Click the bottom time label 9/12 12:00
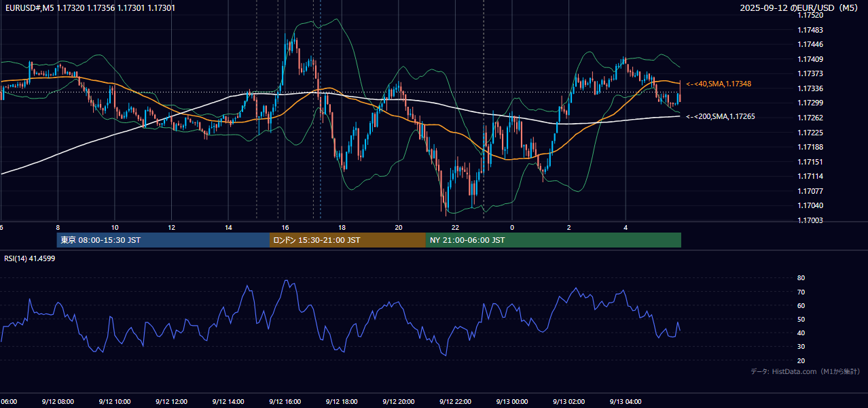The width and height of the screenshot is (868, 408). click(x=171, y=402)
